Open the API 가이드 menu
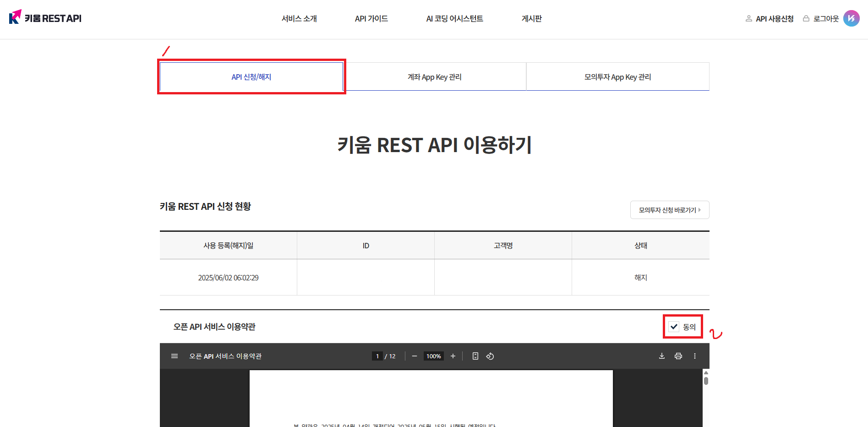The image size is (868, 427). click(x=371, y=19)
